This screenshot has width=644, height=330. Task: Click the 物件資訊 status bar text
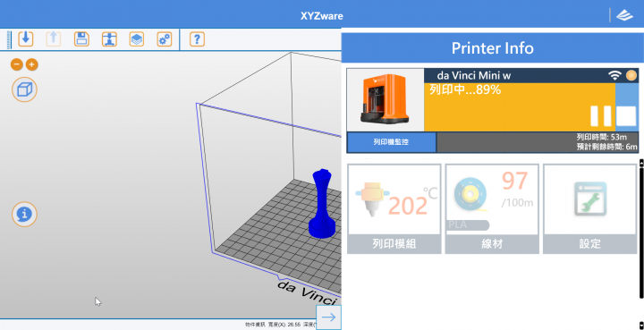tap(255, 325)
